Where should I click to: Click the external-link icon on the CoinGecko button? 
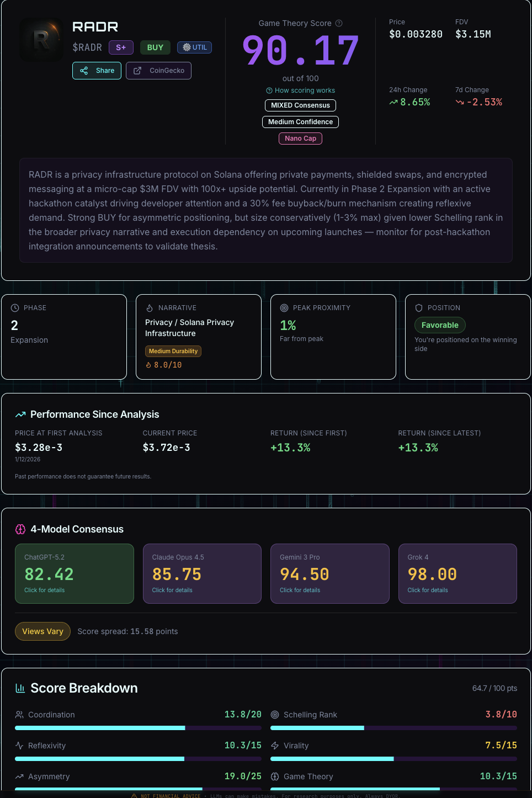[x=137, y=71]
